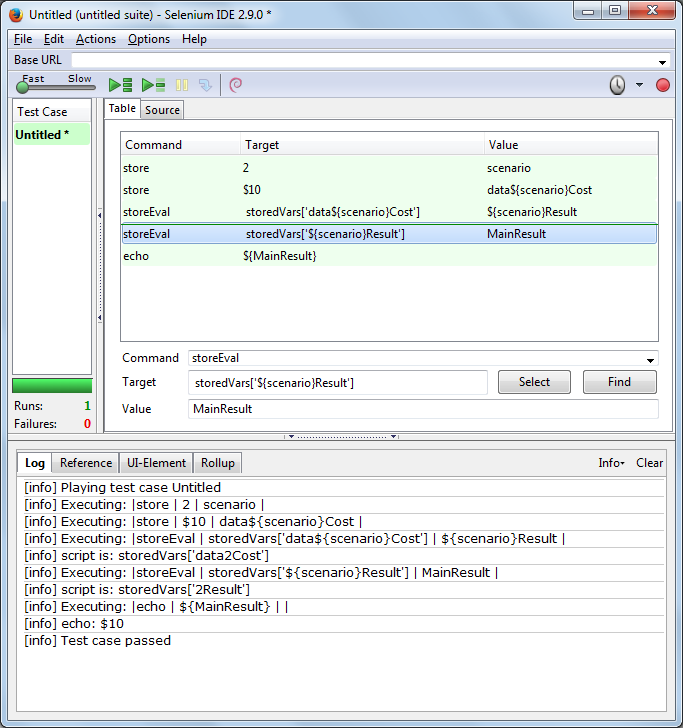Open the Base URL dropdown arrow
Image resolution: width=683 pixels, height=728 pixels.
[x=663, y=62]
